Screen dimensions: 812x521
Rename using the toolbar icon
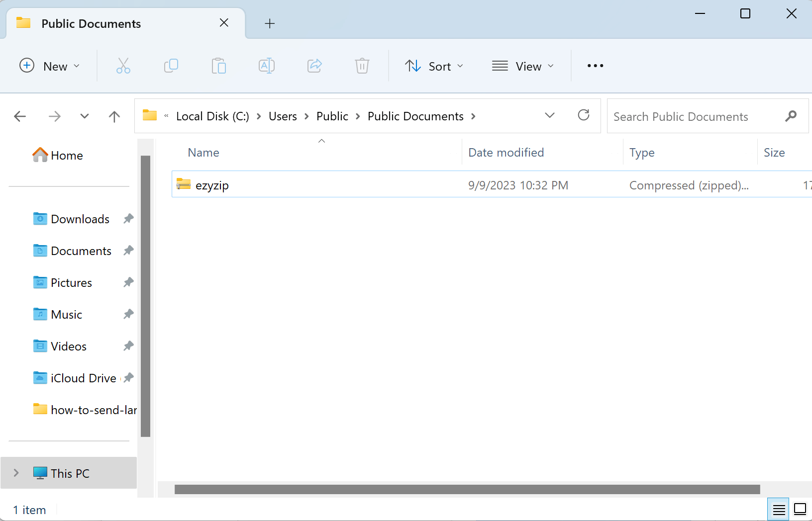(267, 65)
